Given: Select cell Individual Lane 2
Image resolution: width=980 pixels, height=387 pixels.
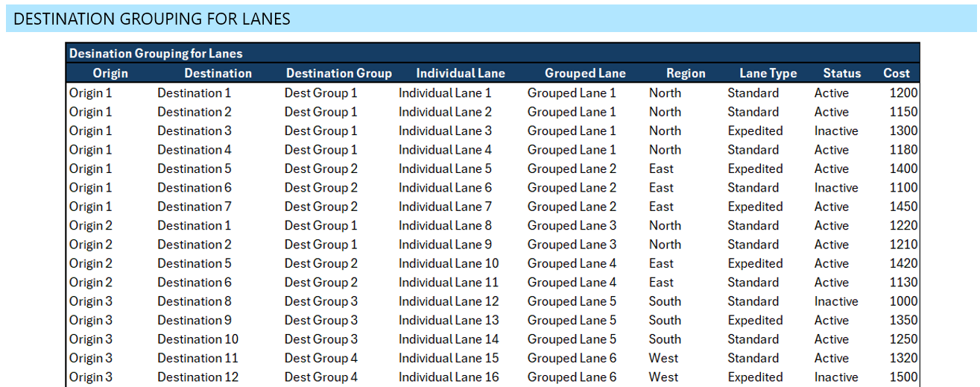Looking at the screenshot, I should 445,112.
